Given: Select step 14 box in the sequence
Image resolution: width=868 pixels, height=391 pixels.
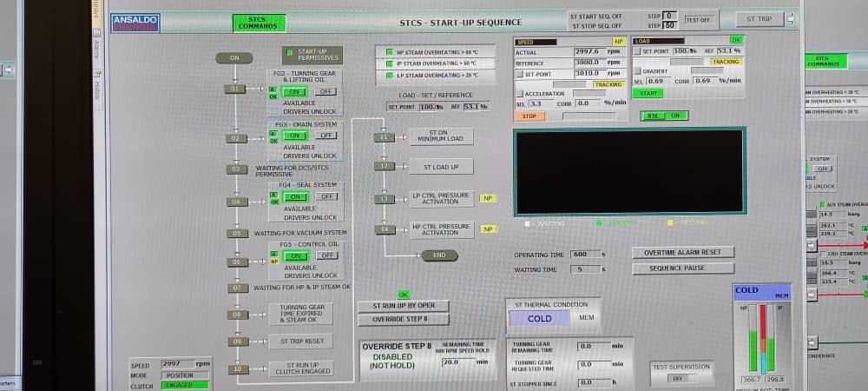Looking at the screenshot, I should 385,229.
